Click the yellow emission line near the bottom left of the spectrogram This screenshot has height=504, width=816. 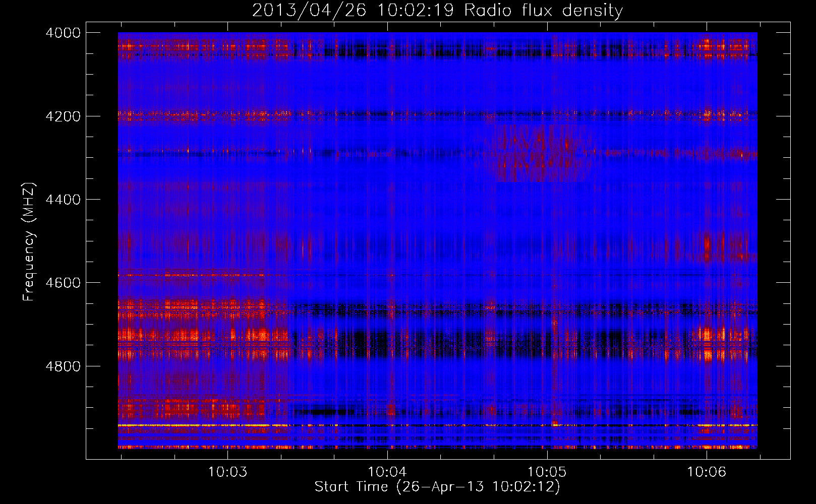tap(203, 425)
